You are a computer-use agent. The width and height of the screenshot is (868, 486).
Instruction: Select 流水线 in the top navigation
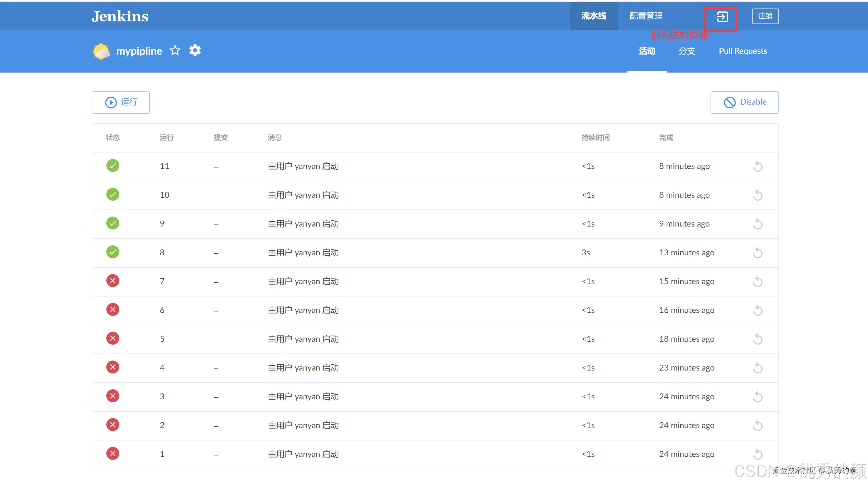pyautogui.click(x=593, y=16)
